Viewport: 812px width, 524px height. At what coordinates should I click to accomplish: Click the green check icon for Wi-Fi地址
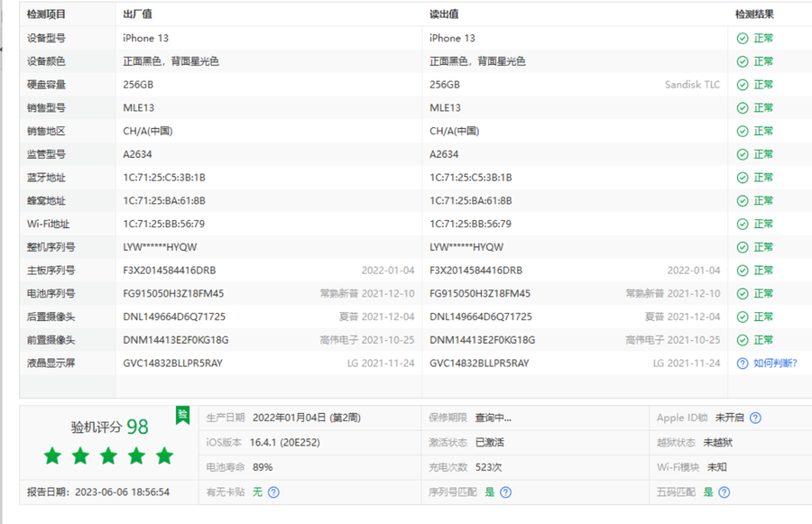coord(743,224)
